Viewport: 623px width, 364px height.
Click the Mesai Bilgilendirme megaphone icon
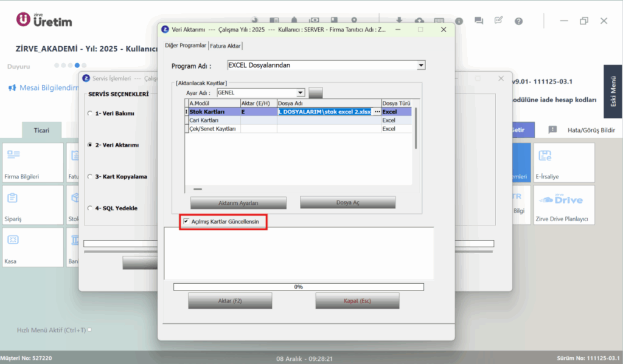12,88
